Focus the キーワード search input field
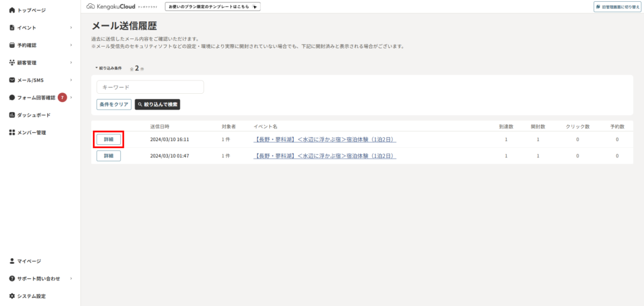 (150, 87)
